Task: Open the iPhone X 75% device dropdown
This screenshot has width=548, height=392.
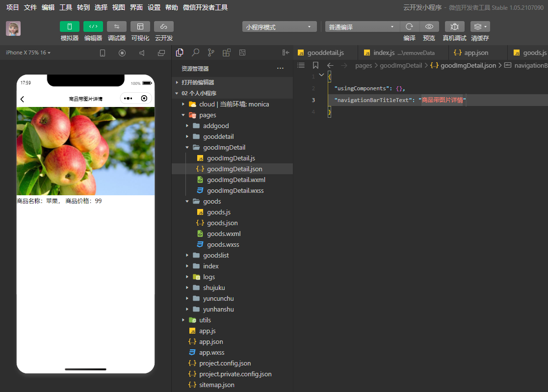Action: click(28, 53)
